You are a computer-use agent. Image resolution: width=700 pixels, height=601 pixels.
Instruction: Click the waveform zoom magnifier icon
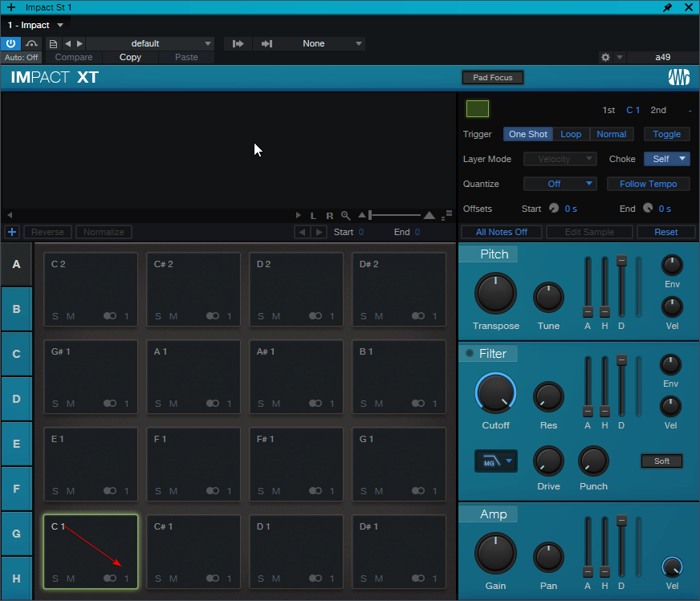[x=345, y=216]
